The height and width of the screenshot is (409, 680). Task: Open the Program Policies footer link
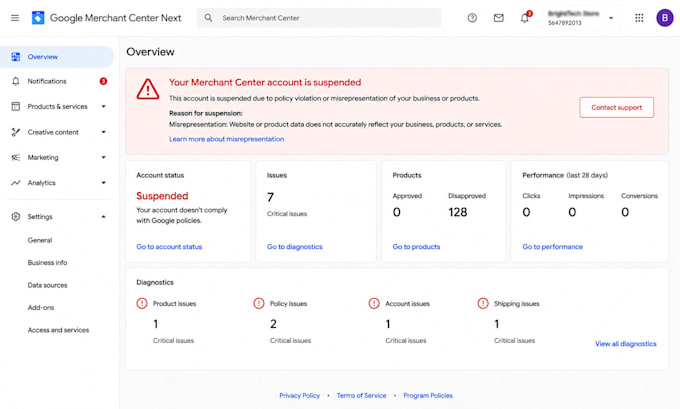(x=428, y=395)
